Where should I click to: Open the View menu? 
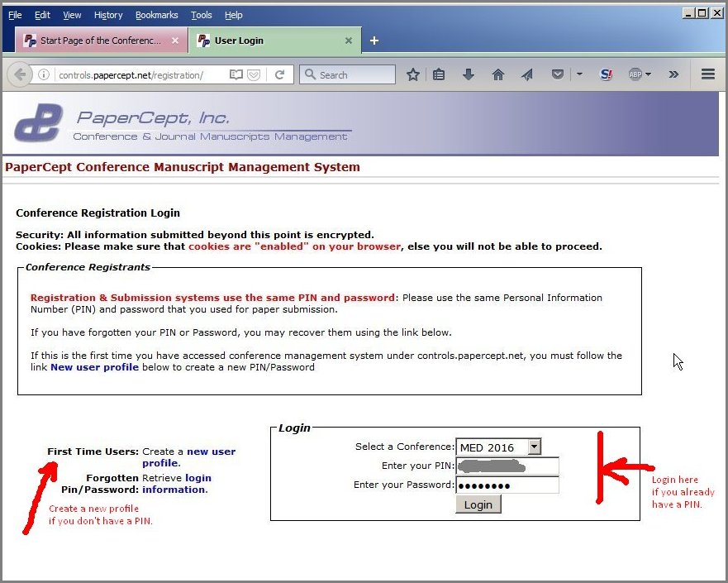(72, 15)
